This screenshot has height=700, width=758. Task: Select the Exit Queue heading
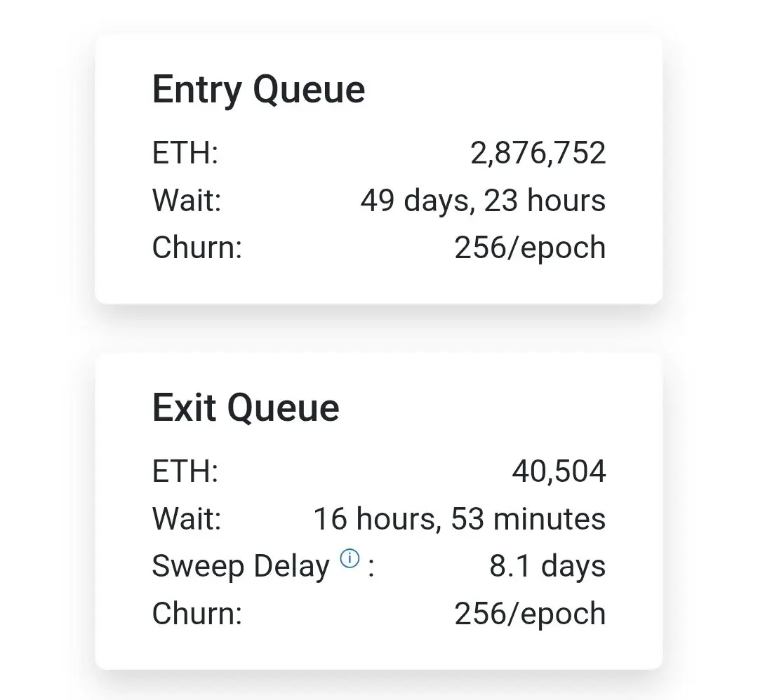[x=246, y=408]
